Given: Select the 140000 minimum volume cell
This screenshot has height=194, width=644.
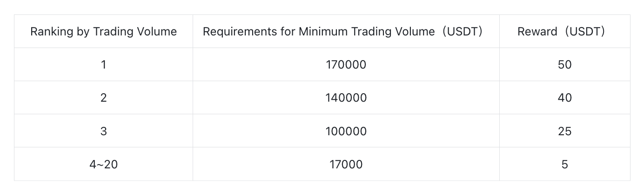Looking at the screenshot, I should coord(346,98).
